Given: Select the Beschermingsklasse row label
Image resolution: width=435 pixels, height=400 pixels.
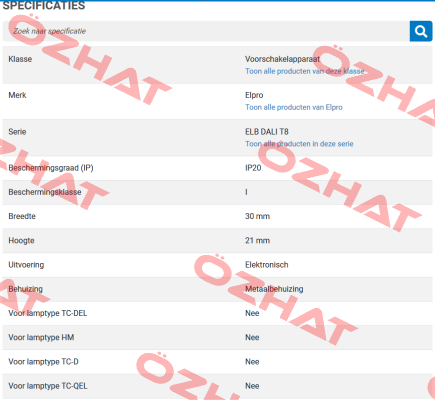Looking at the screenshot, I should coord(45,192).
